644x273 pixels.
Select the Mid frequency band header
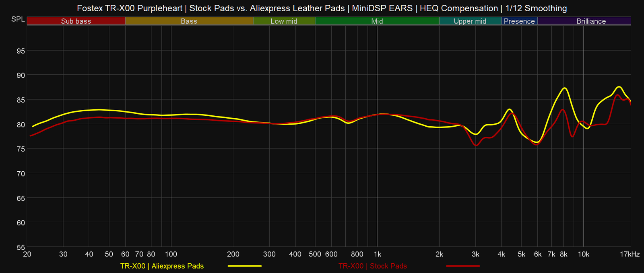(377, 21)
